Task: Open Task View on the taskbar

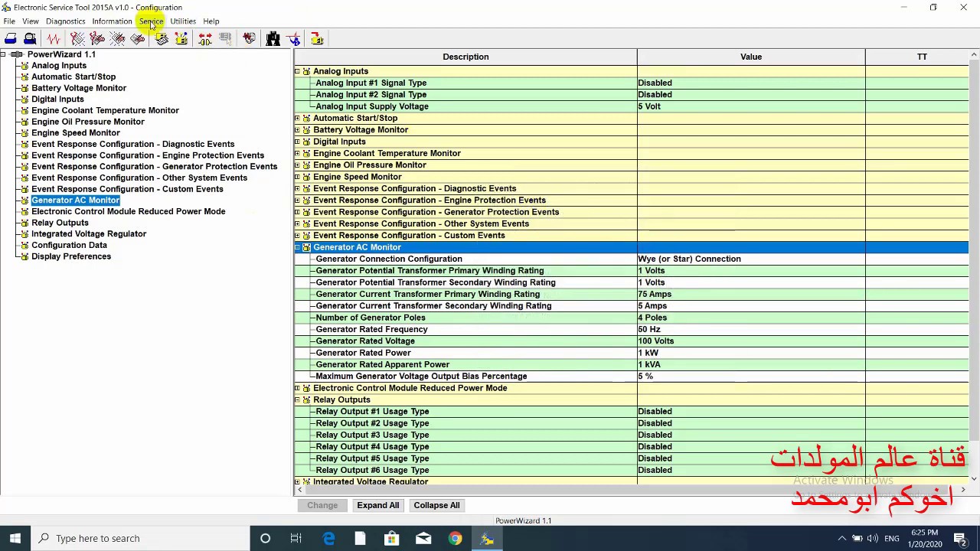Action: 296,539
